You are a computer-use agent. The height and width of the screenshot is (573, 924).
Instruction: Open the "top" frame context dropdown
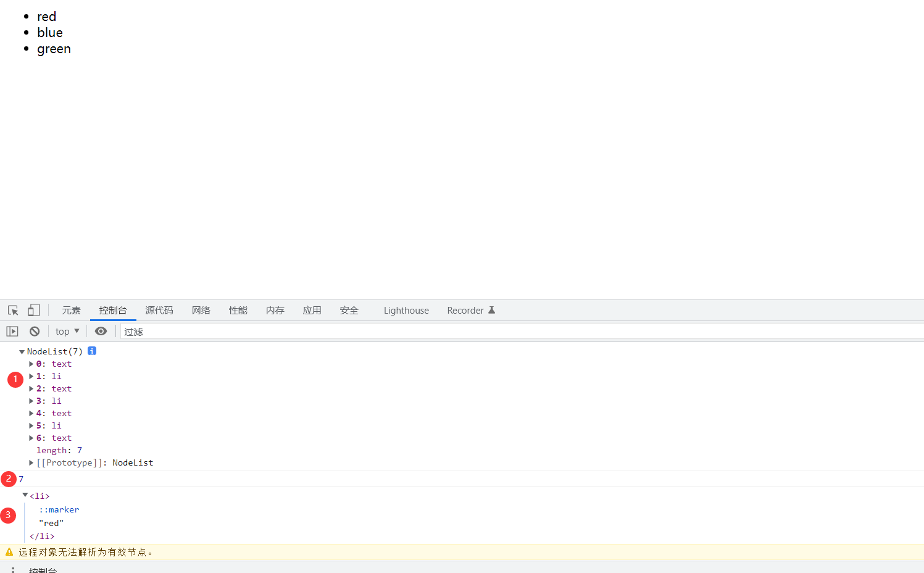(x=66, y=331)
